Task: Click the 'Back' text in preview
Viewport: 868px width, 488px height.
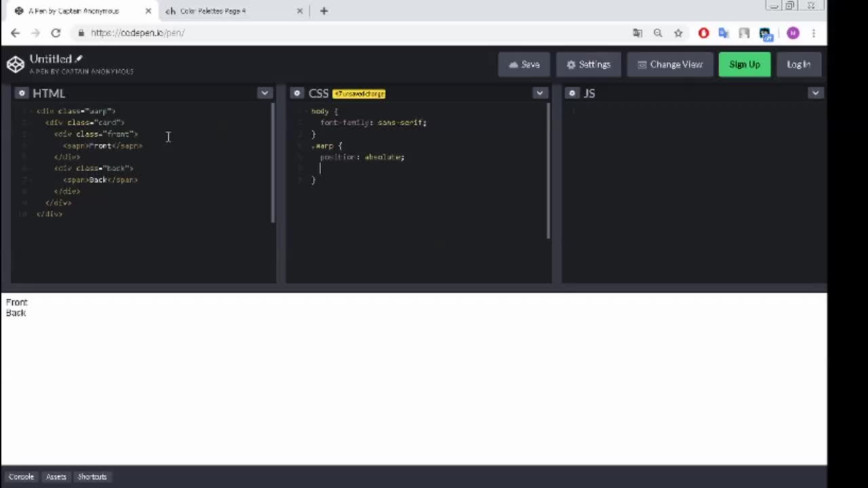Action: pyautogui.click(x=16, y=312)
